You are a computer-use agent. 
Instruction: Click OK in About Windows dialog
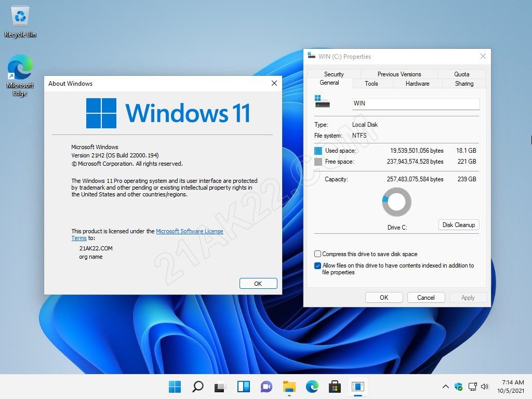pyautogui.click(x=258, y=283)
